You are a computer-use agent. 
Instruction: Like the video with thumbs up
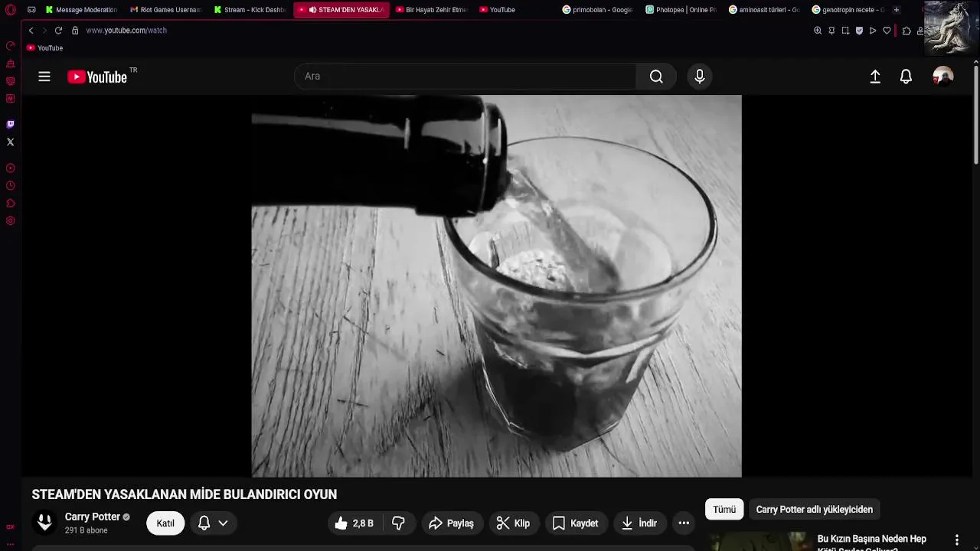coord(354,523)
